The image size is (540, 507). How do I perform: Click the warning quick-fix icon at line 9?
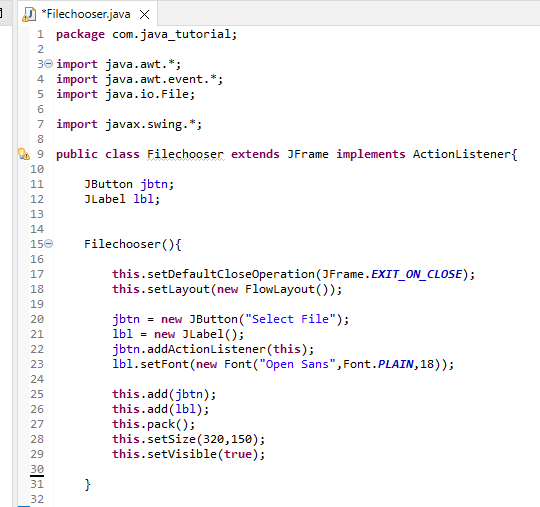point(24,154)
